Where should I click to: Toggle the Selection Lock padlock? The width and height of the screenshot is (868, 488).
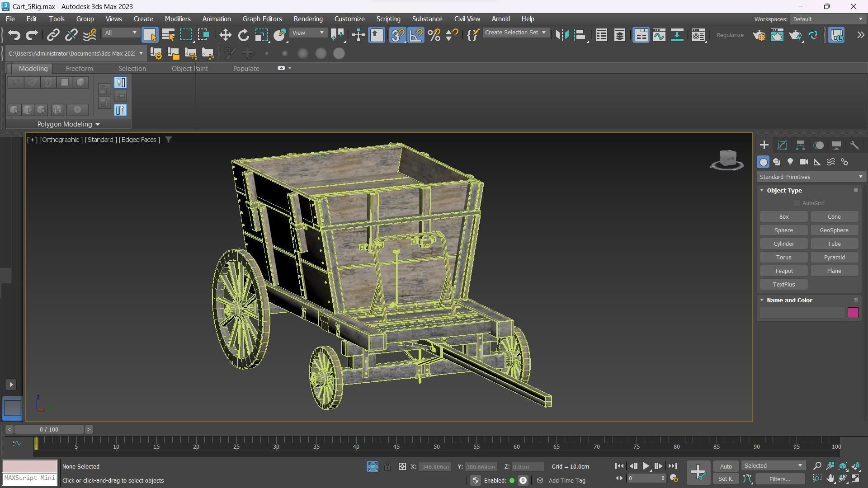pyautogui.click(x=387, y=466)
